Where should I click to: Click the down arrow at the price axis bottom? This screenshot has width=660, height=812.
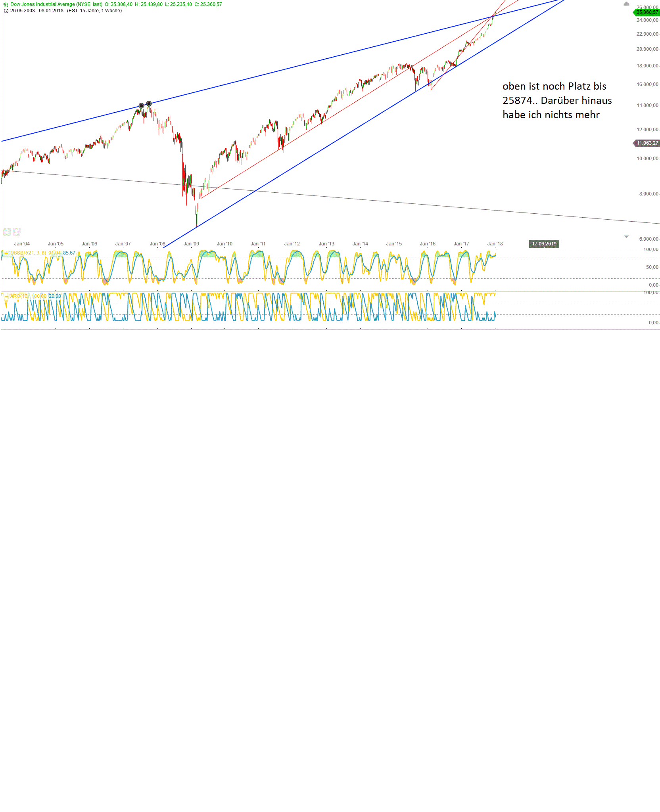pos(626,236)
